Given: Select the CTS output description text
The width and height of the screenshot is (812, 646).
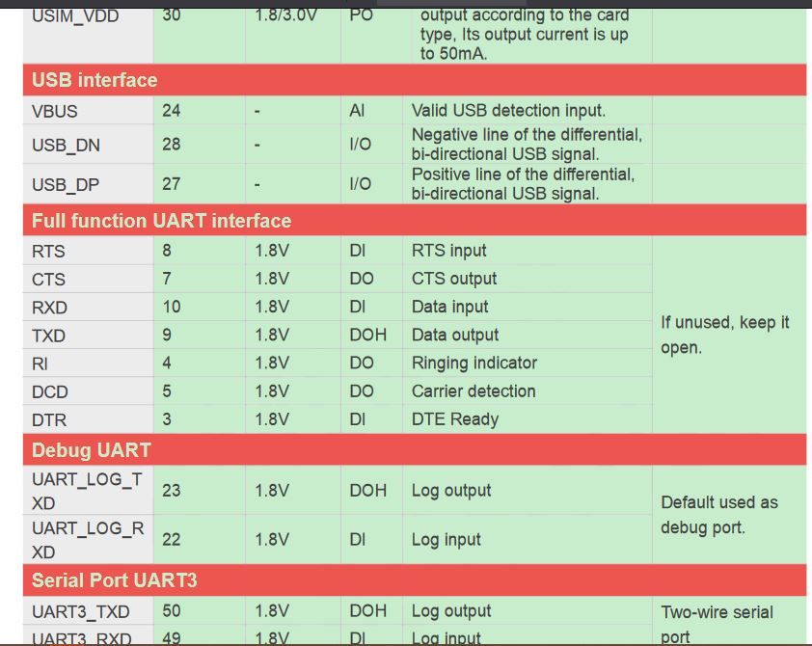Looking at the screenshot, I should pos(454,279).
